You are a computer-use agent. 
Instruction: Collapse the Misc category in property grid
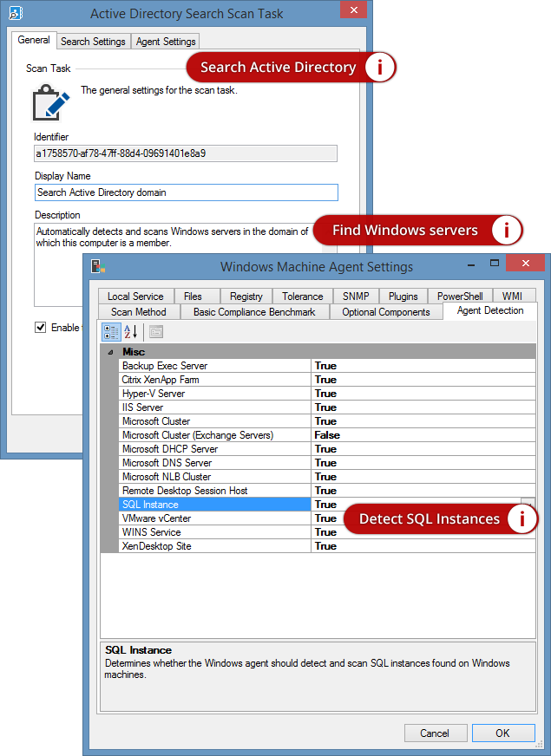[109, 352]
